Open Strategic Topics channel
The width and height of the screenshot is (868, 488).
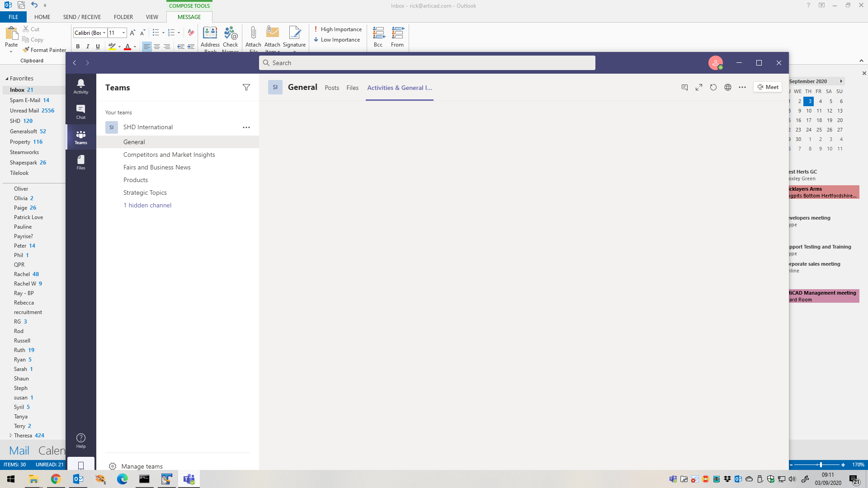click(145, 192)
